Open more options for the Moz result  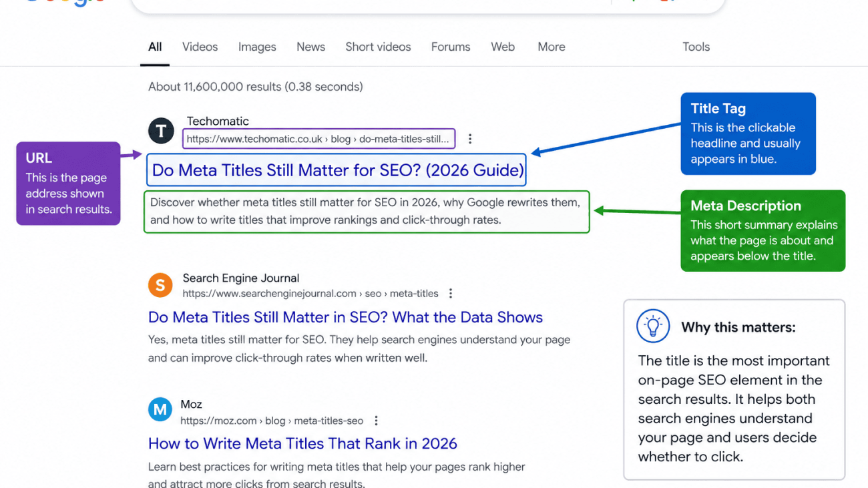click(376, 421)
